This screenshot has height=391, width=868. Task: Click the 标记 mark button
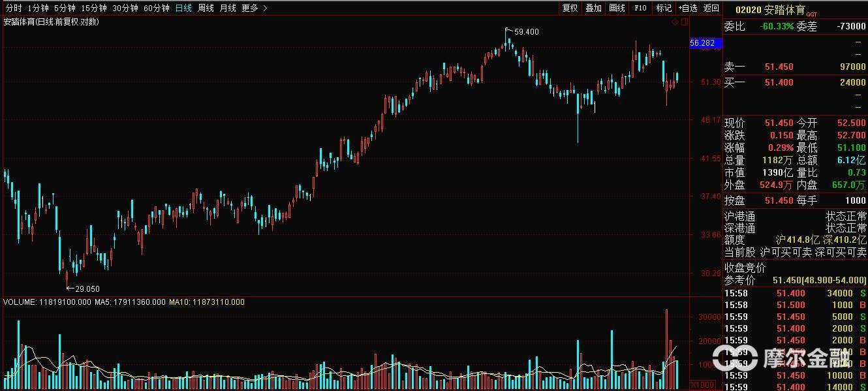pos(664,8)
